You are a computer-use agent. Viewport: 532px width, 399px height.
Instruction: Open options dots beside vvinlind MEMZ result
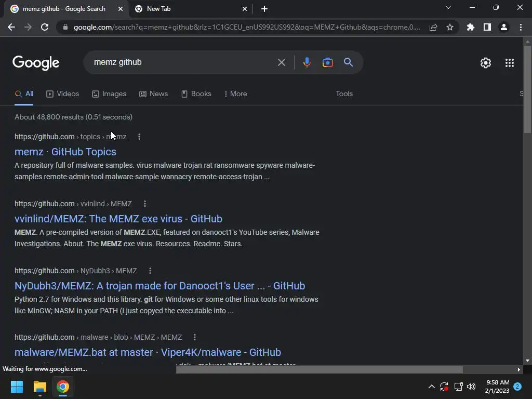point(145,204)
